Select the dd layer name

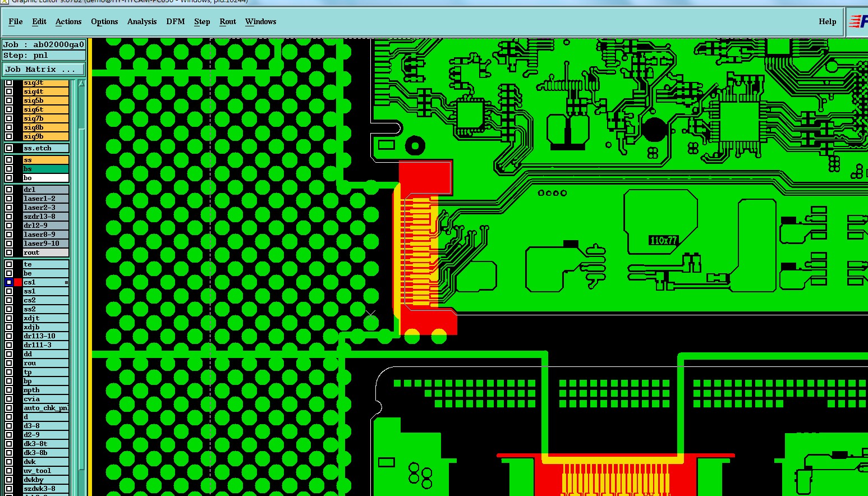point(45,354)
